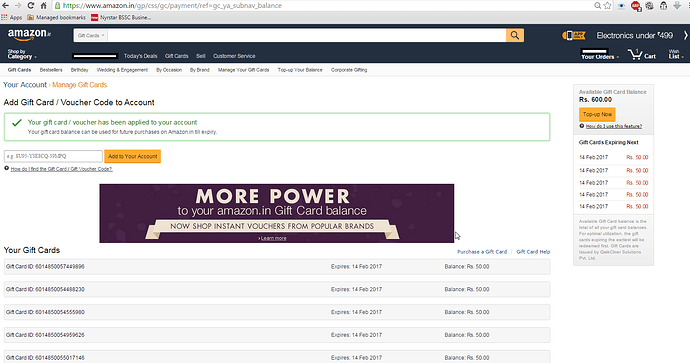Open Top-up Your Balance subnav item
The width and height of the screenshot is (690, 363).
(300, 70)
